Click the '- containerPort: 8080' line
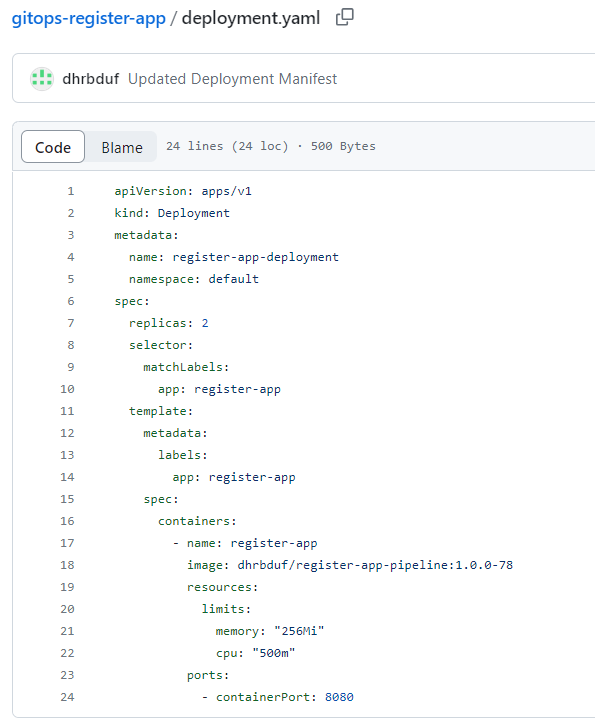The width and height of the screenshot is (595, 718). [x=277, y=697]
